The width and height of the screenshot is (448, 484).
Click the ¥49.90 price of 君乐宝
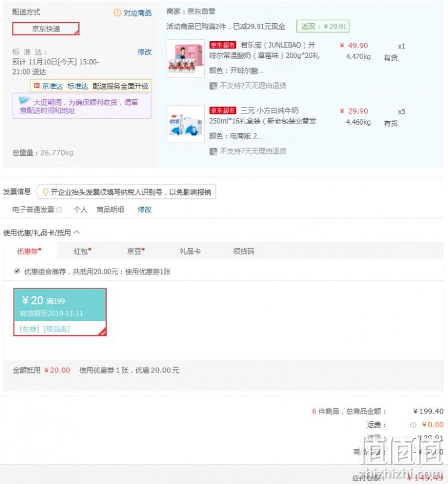354,46
